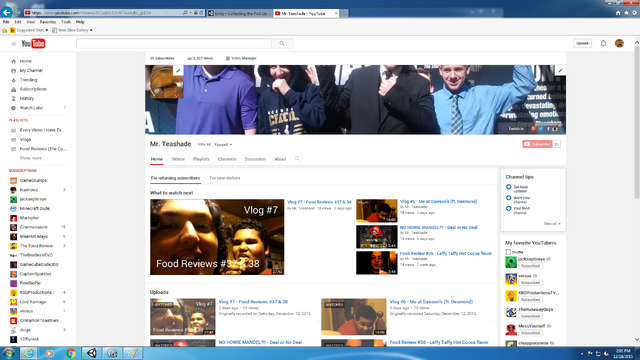Select the first Channel tips radio option
Screen dimensions: 640x360
point(509,187)
